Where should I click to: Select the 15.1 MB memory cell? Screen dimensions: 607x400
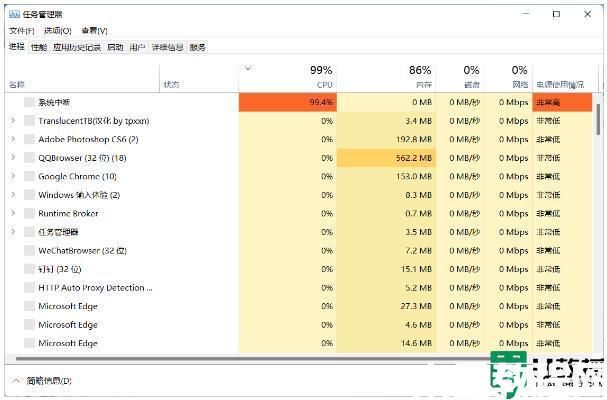pos(386,269)
